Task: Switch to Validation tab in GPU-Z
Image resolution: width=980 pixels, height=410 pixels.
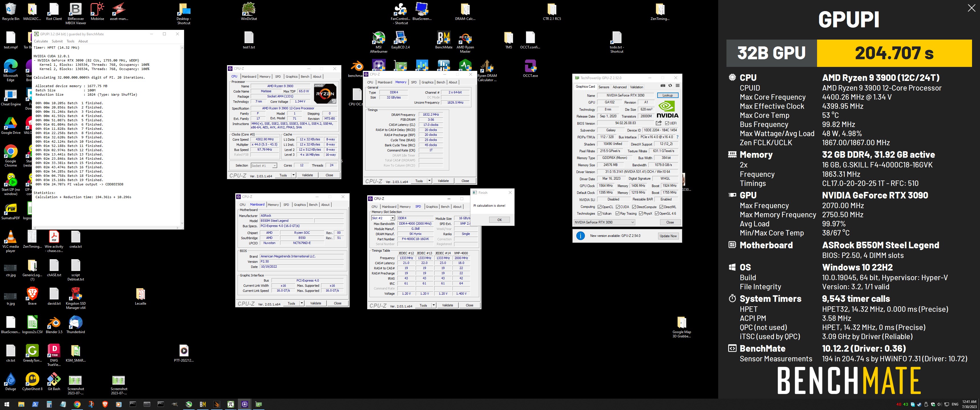Action: (x=636, y=87)
